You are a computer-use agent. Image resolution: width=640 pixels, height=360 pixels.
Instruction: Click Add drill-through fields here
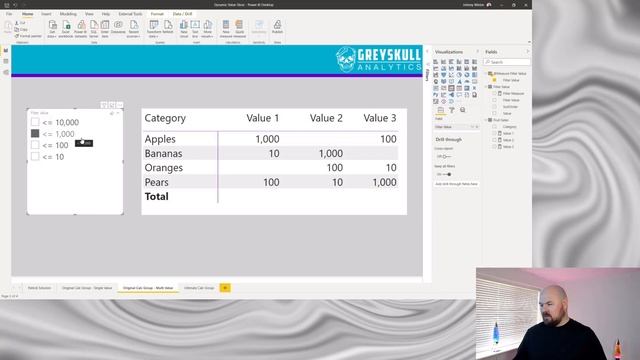pos(456,184)
